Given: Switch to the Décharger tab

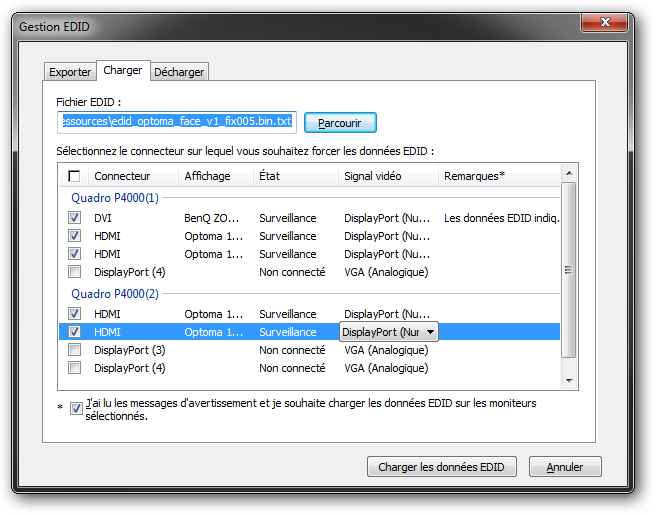Looking at the screenshot, I should 179,72.
